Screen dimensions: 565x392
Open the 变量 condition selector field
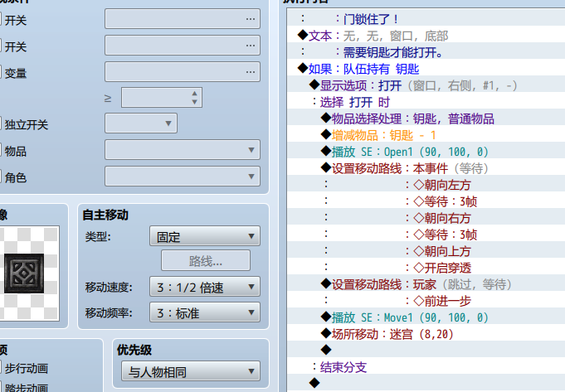[183, 71]
